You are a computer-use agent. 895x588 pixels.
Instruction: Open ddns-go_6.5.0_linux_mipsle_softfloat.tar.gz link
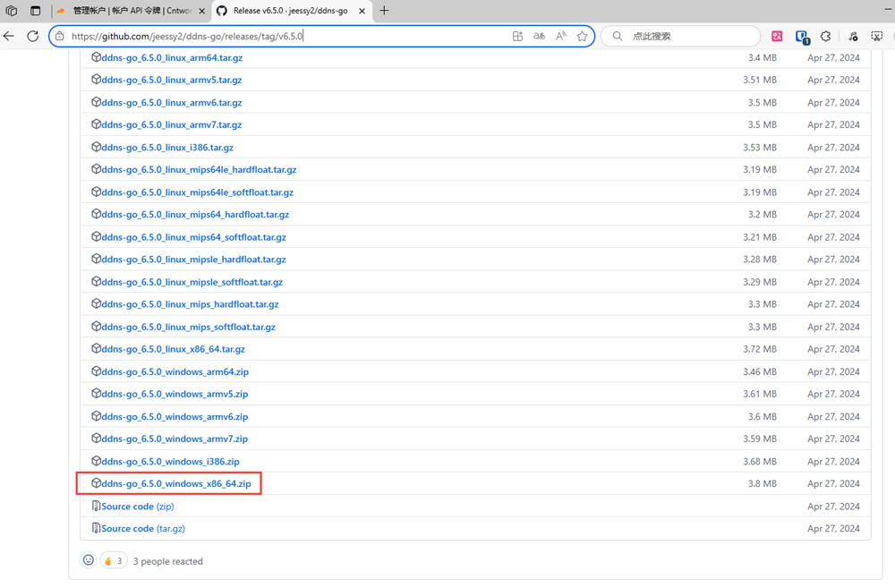192,282
